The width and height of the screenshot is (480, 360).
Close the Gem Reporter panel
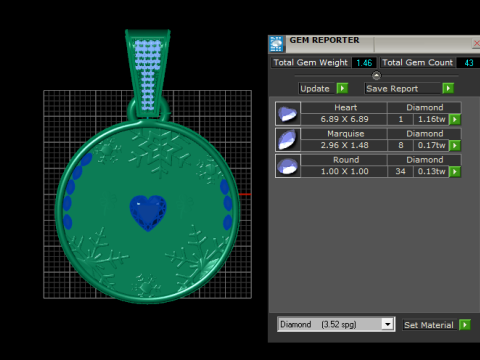(x=476, y=43)
